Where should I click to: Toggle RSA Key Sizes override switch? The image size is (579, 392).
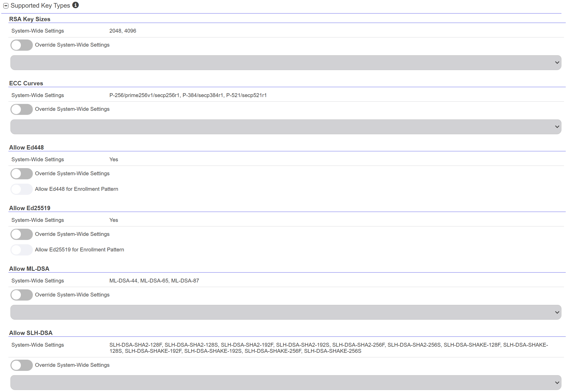22,45
